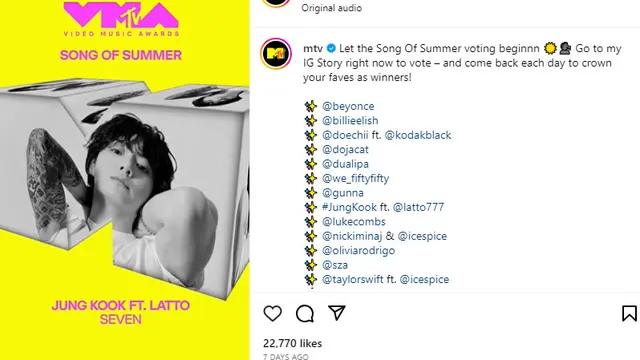Open comments with the speech bubble icon
This screenshot has height=360, width=640.
(305, 313)
